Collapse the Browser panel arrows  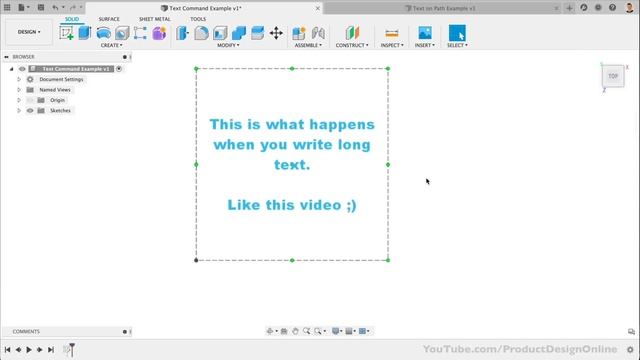point(6,57)
